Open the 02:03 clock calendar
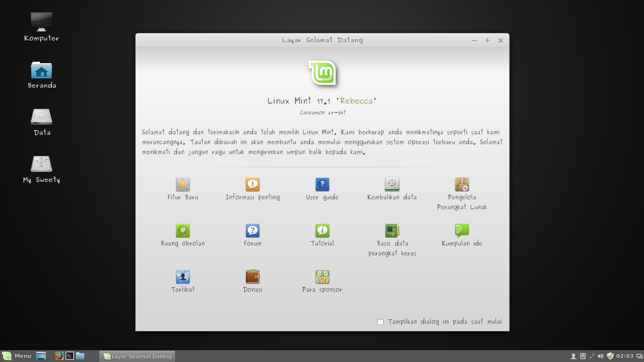644x362 pixels. click(625, 356)
